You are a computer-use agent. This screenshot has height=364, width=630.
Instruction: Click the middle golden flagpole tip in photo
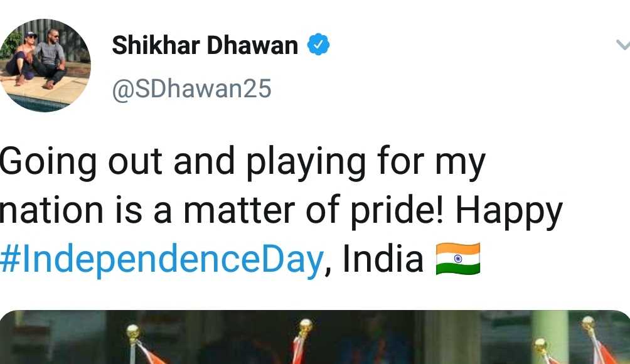305,326
